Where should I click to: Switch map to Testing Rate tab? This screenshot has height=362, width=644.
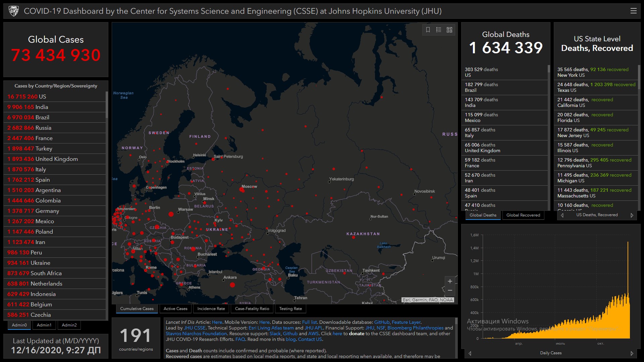click(x=290, y=309)
